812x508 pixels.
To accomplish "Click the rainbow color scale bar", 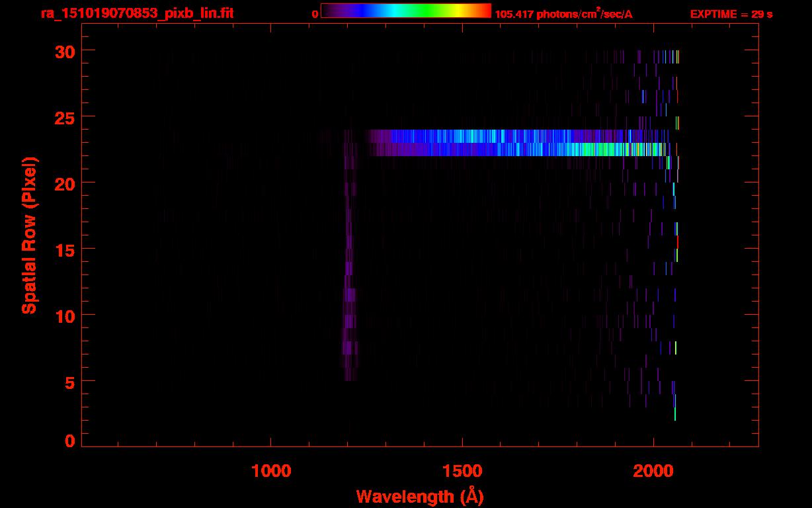I will pos(406,11).
